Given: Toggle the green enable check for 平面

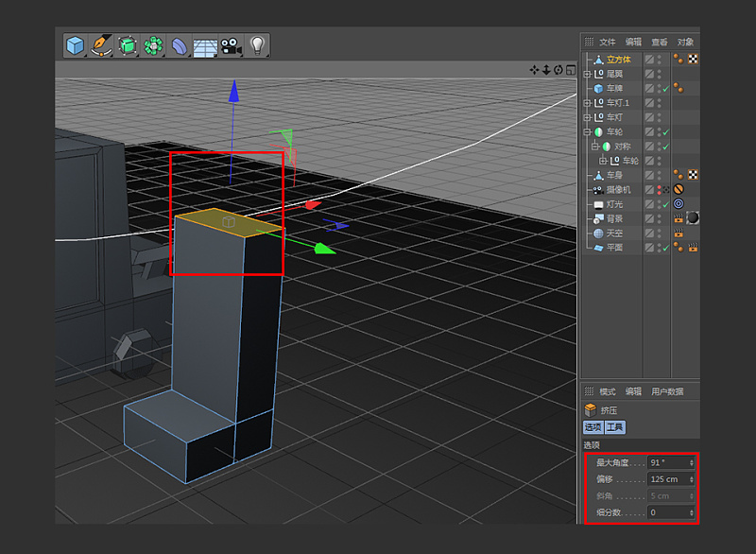Looking at the screenshot, I should pyautogui.click(x=666, y=248).
